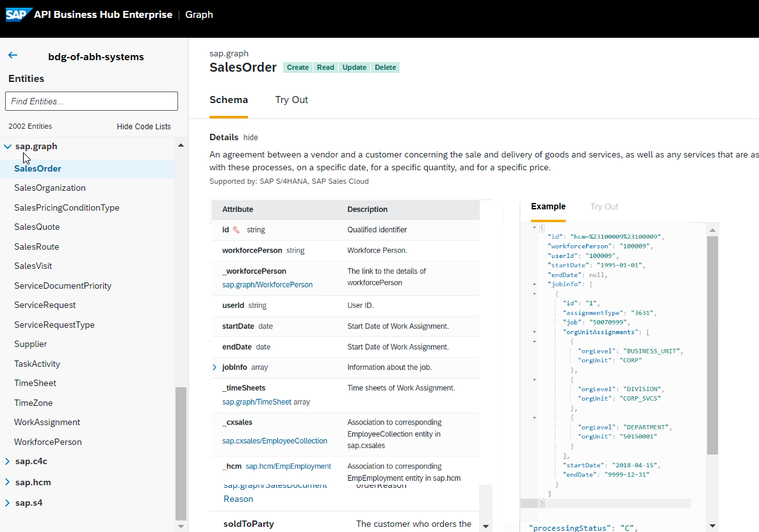Viewport: 759px width, 532px height.
Task: Collapse the jobInfo node in the JSON example
Action: 534,284
